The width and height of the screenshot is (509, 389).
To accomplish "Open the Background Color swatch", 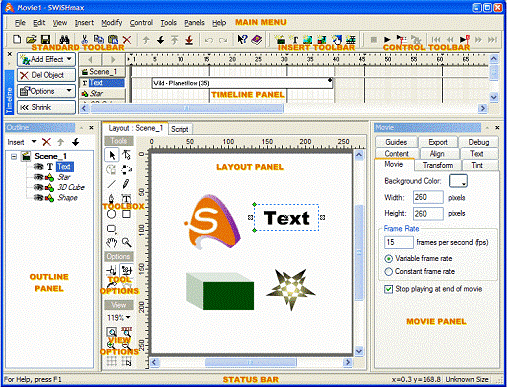I will (x=458, y=181).
